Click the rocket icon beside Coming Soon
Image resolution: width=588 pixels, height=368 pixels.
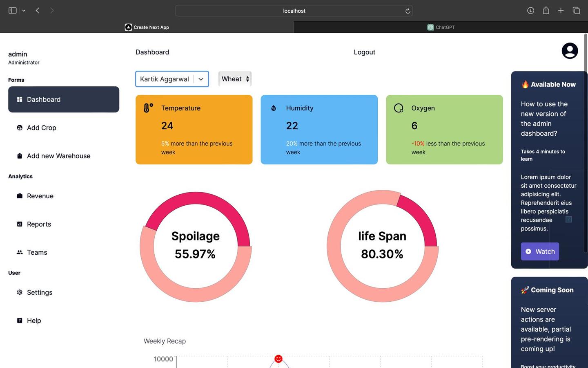(525, 290)
